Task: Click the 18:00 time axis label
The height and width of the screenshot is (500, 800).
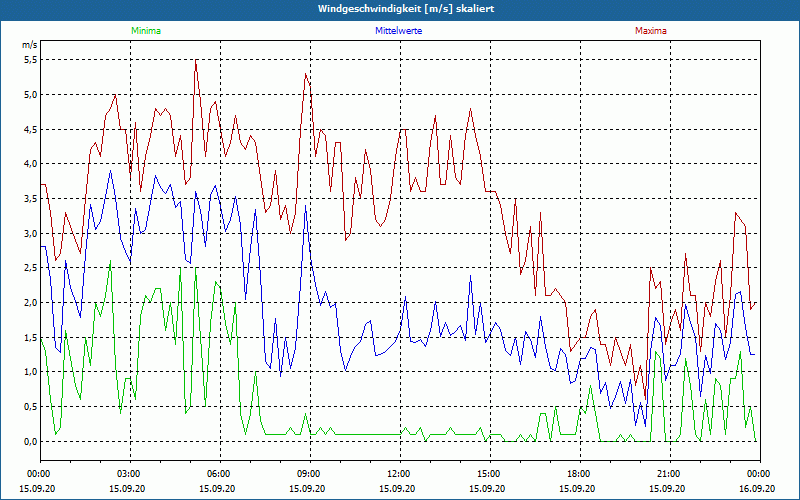Action: (580, 474)
